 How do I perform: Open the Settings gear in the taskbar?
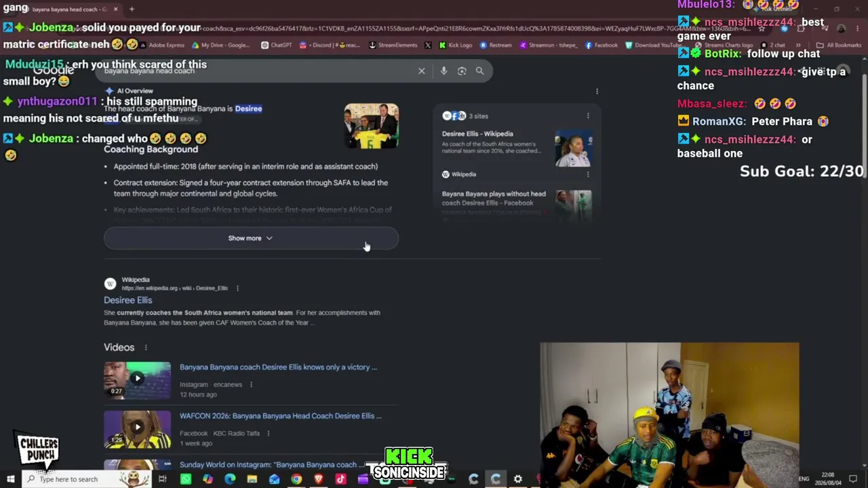(x=517, y=479)
